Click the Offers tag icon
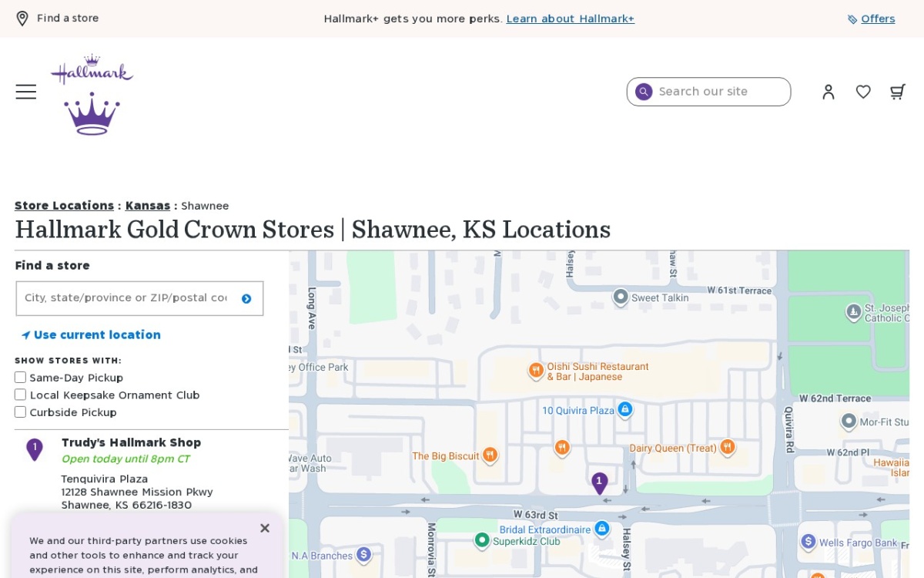Viewport: 924px width, 578px height. coord(852,19)
